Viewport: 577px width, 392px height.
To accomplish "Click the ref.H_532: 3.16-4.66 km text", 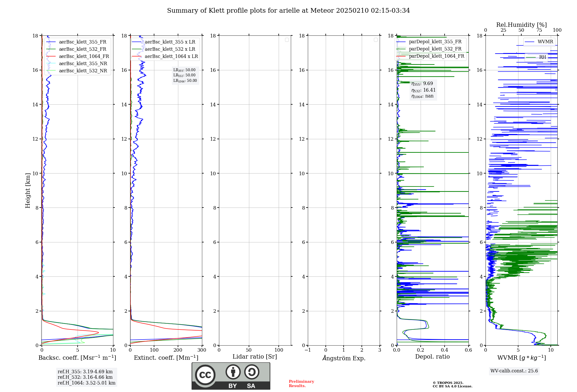I will click(x=85, y=377).
